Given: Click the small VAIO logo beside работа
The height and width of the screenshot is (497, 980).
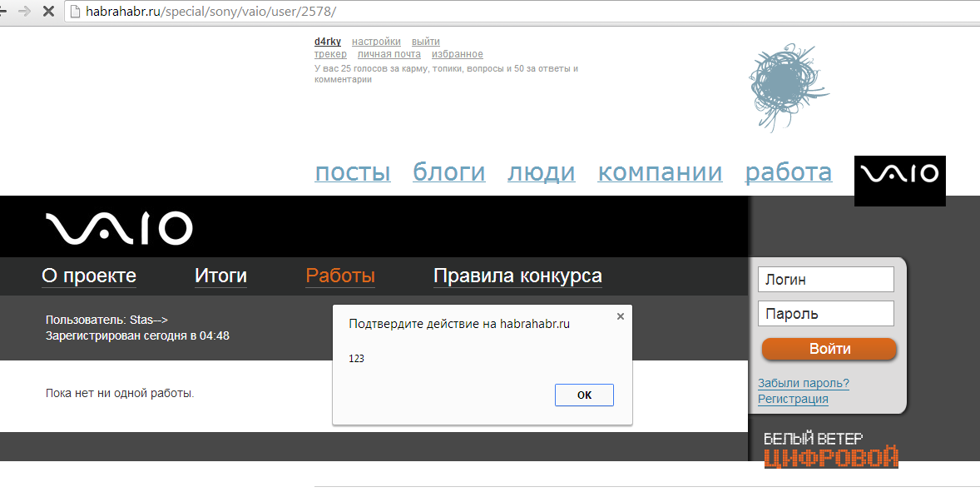Looking at the screenshot, I should coord(899,181).
